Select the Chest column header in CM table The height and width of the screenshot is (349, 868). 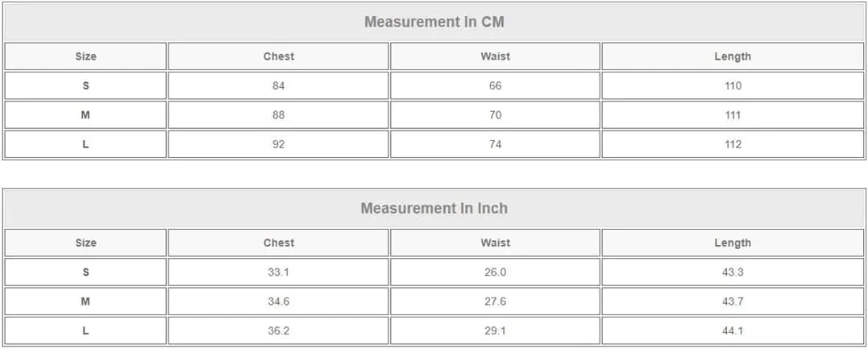[278, 56]
